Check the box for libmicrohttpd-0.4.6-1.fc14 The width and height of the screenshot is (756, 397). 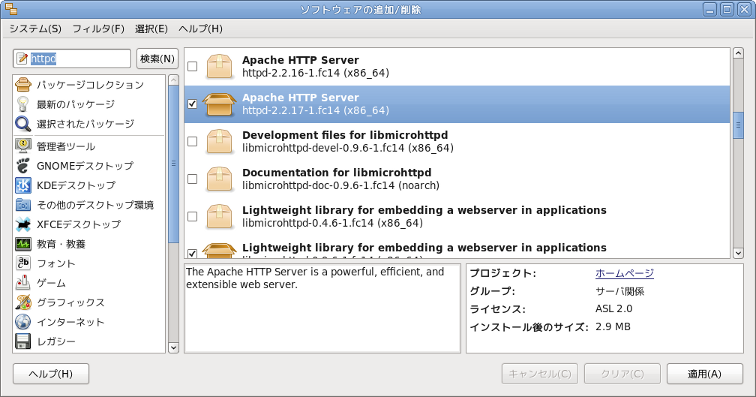click(x=192, y=217)
